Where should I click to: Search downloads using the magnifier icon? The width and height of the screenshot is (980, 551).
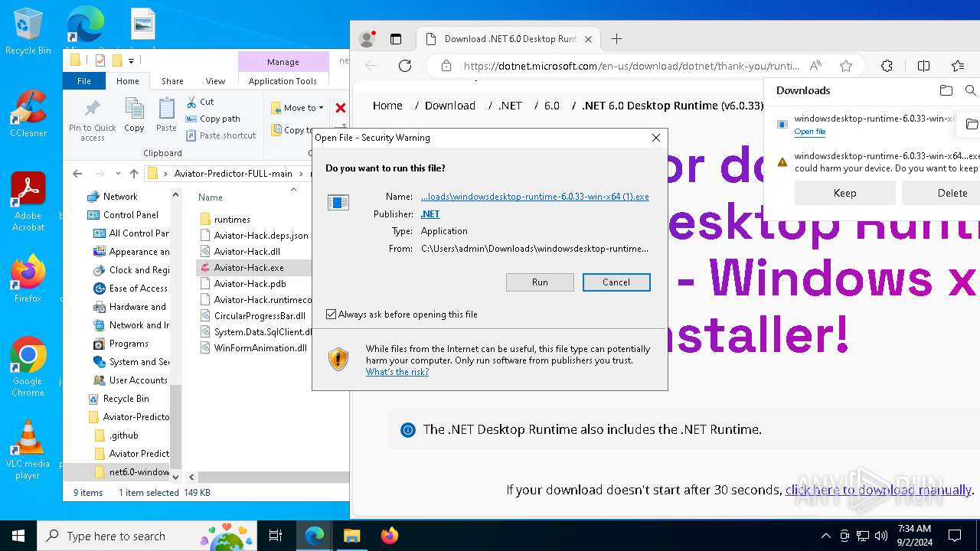click(x=970, y=90)
